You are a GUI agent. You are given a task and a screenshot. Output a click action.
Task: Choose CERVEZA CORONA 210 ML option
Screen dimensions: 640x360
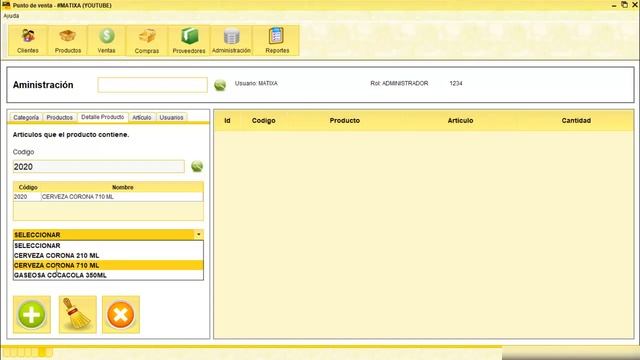pyautogui.click(x=108, y=256)
